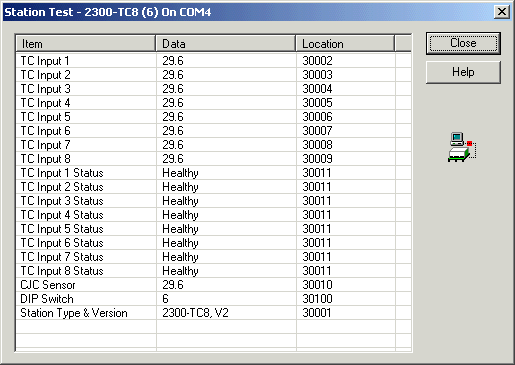Select the TC Input 5 row
515x365 pixels.
tap(213, 117)
